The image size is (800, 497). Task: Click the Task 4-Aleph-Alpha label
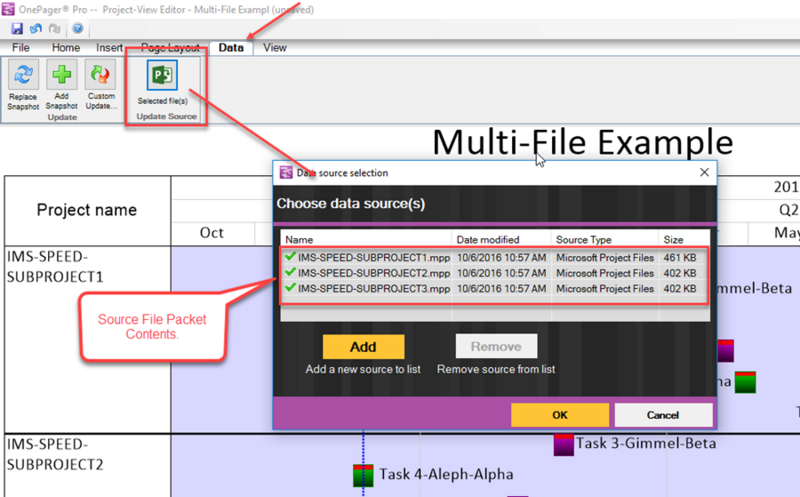[x=446, y=474]
